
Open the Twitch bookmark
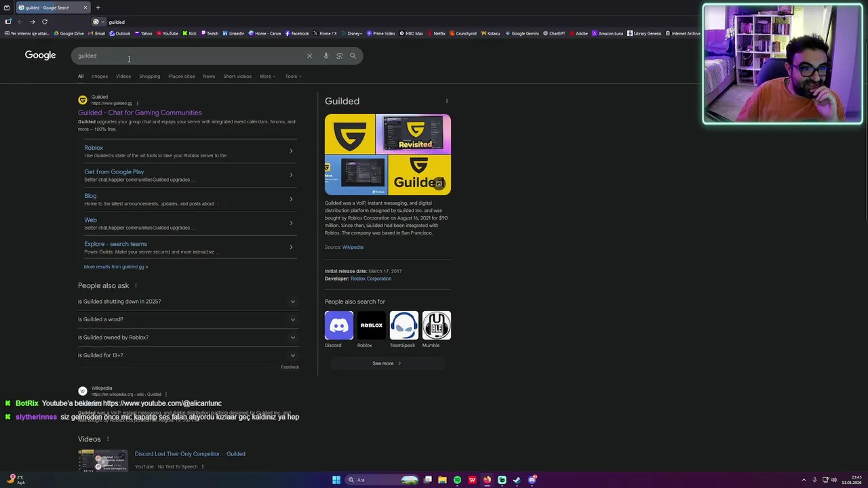click(210, 33)
